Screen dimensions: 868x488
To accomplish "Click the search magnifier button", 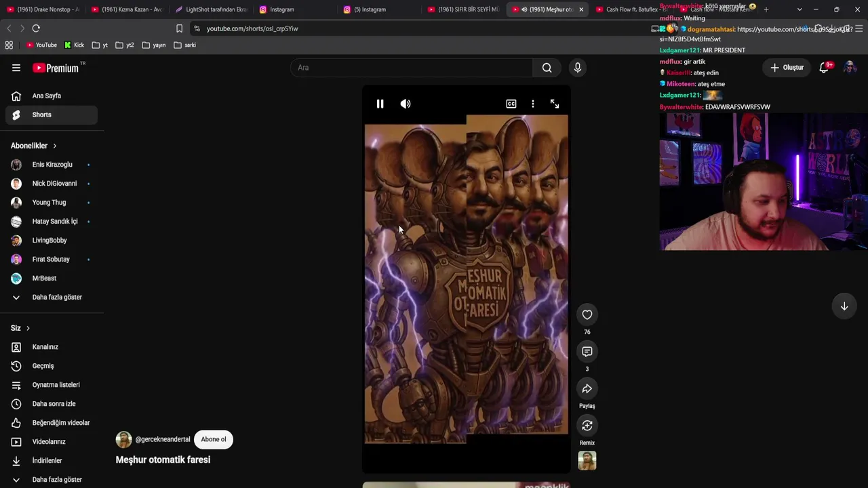I will pyautogui.click(x=547, y=68).
